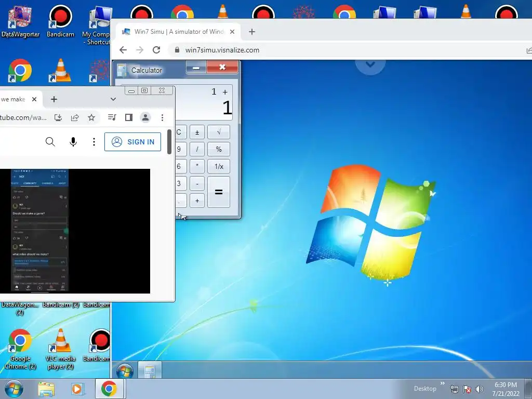
Task: Click the tube.com/wa... URL field
Action: coord(24,117)
